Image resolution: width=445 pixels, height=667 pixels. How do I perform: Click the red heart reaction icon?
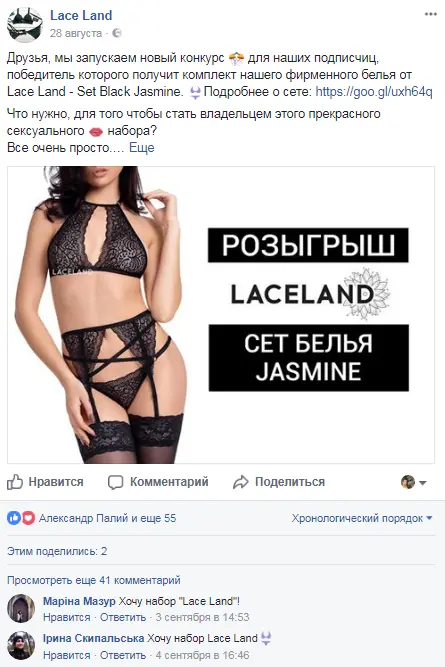(x=28, y=518)
